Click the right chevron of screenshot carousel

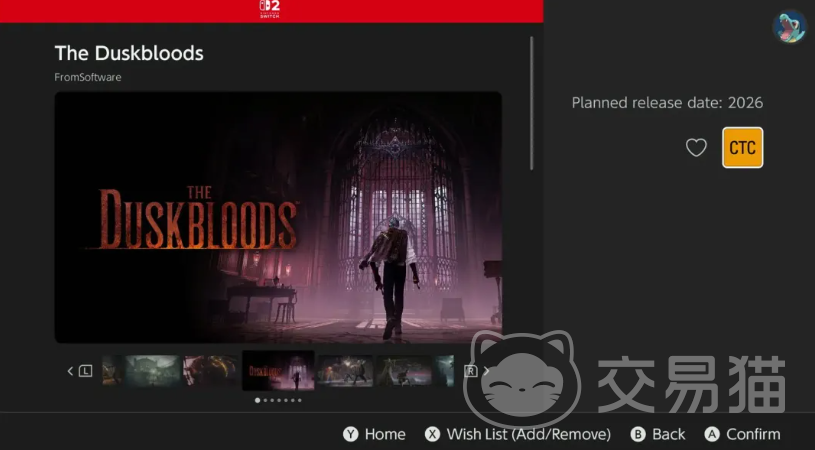click(x=487, y=371)
